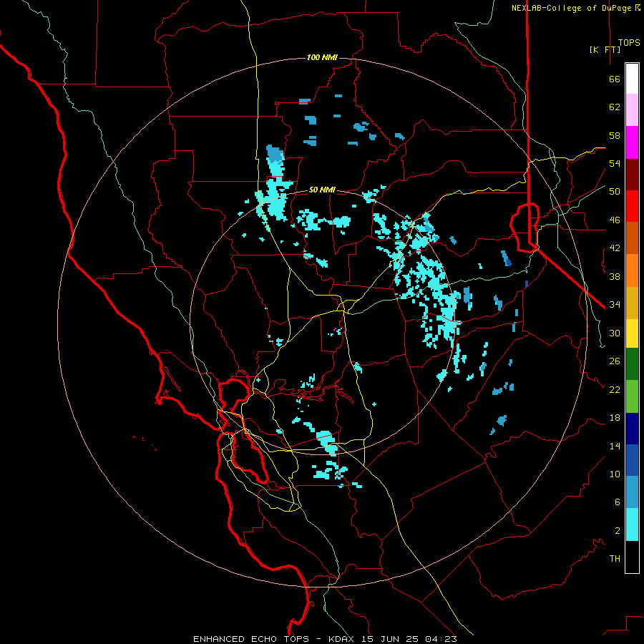The width and height of the screenshot is (644, 644).
Task: Click the legend value "42"
Action: tap(615, 248)
